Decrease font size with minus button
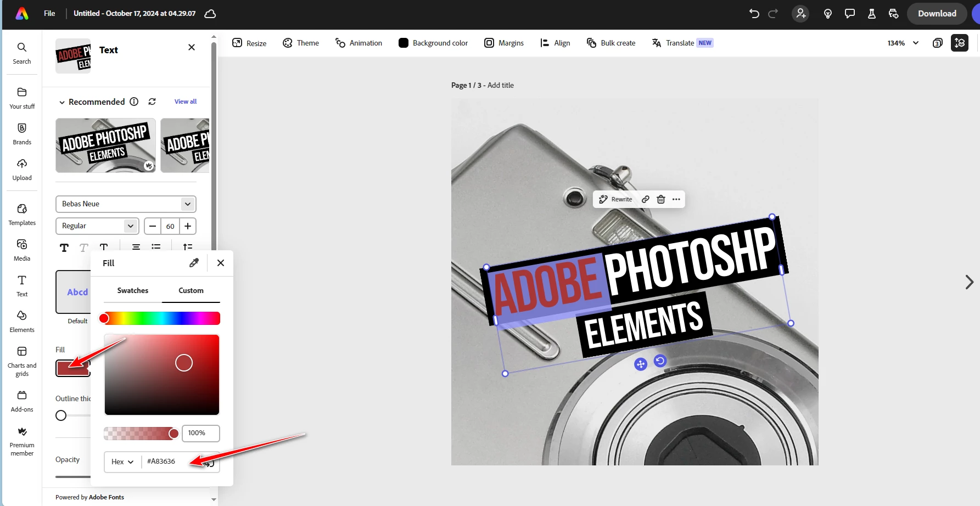The height and width of the screenshot is (506, 980). 153,226
